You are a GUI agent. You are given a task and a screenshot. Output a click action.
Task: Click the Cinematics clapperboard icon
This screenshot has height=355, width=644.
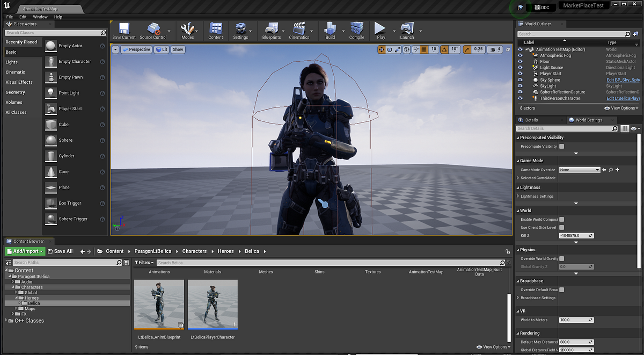[x=299, y=29]
